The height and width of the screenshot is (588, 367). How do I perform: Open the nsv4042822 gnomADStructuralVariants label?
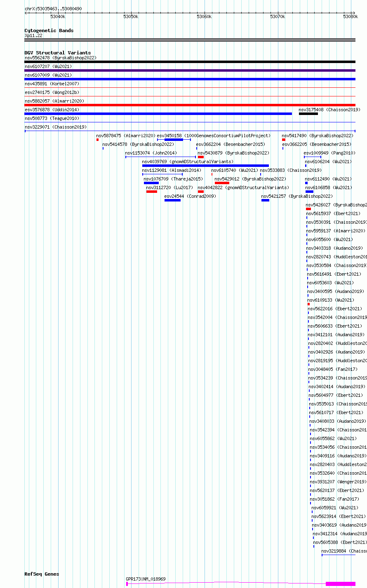(x=243, y=187)
